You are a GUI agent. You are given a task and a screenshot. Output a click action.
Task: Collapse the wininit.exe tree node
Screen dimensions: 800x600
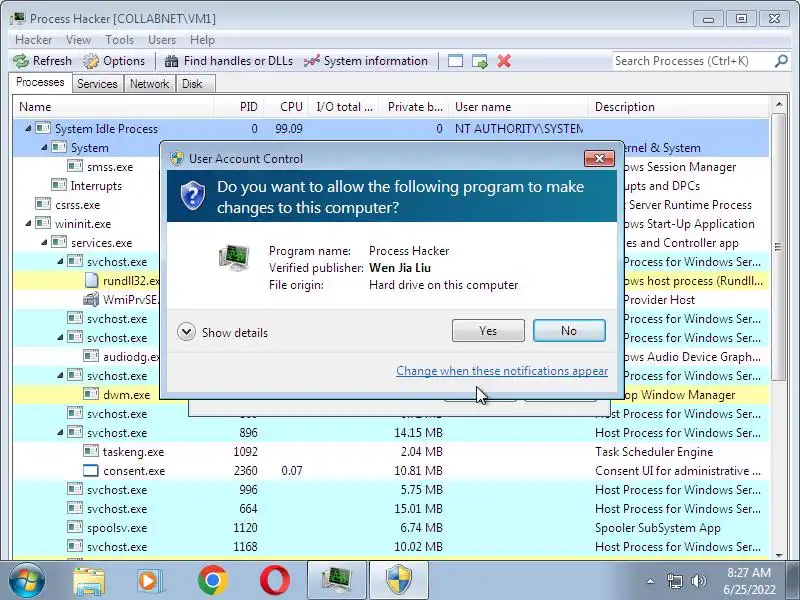click(28, 223)
